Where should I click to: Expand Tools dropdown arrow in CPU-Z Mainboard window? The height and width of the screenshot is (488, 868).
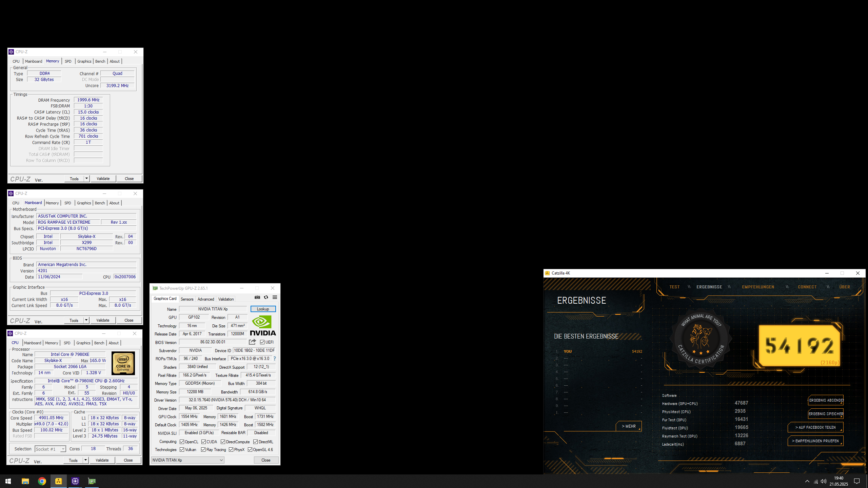[x=86, y=320]
